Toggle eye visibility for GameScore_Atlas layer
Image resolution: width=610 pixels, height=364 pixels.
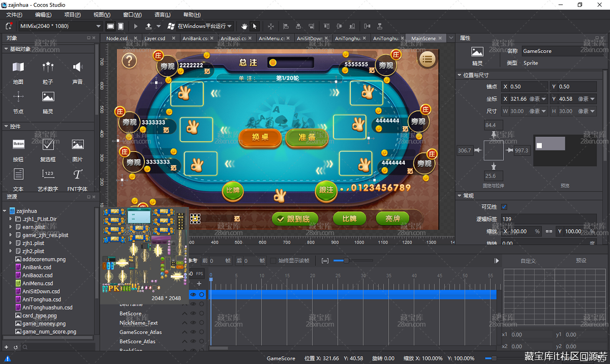pos(193,332)
